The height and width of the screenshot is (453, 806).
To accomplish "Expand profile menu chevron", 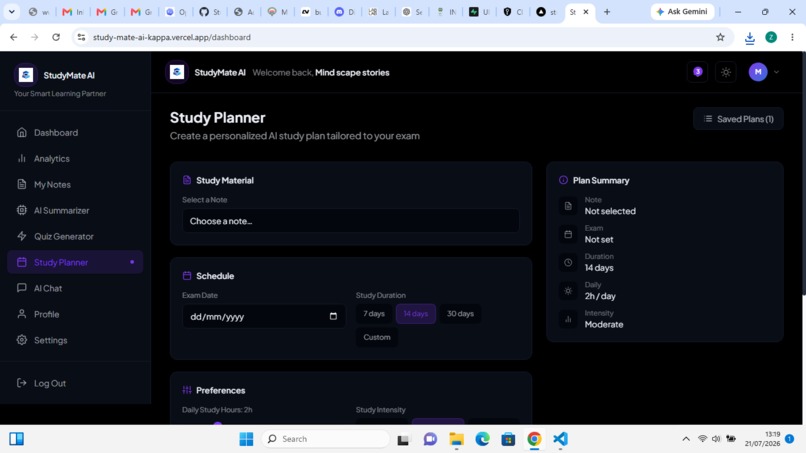I will tap(776, 72).
